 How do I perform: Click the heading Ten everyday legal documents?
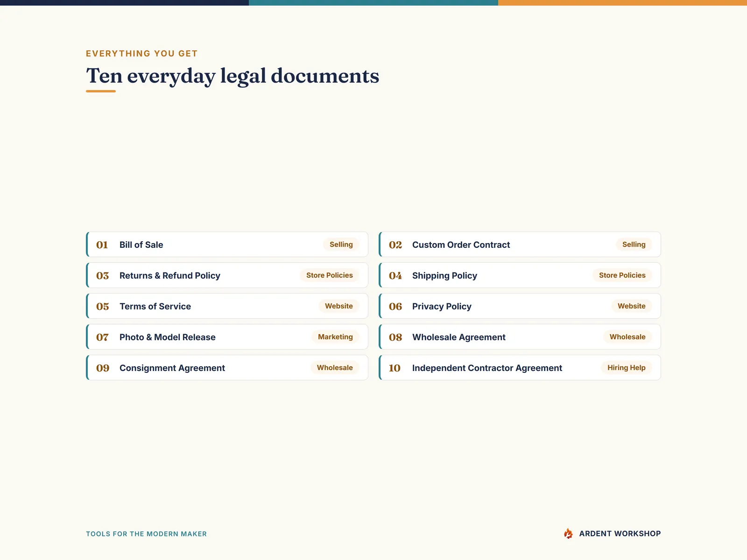click(x=233, y=76)
